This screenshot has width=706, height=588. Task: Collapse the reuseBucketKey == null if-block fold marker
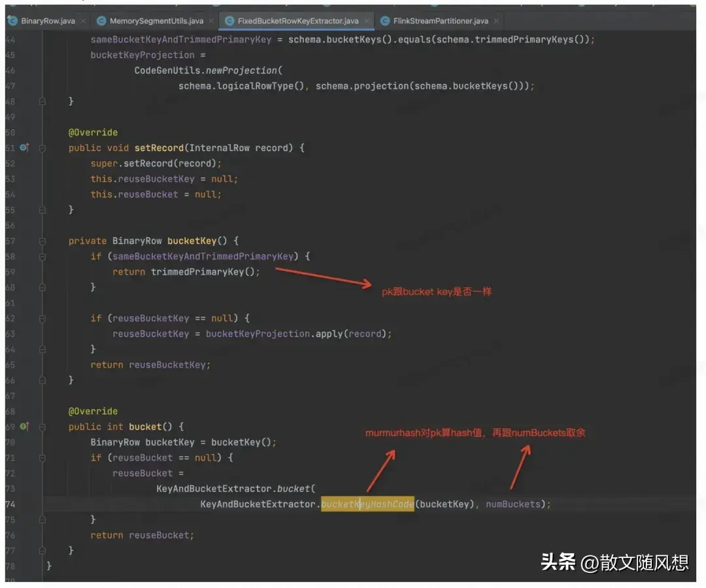click(x=42, y=319)
